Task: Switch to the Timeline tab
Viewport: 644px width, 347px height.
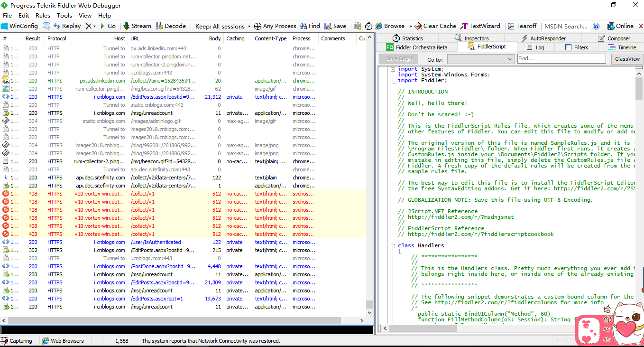Action: click(x=622, y=47)
